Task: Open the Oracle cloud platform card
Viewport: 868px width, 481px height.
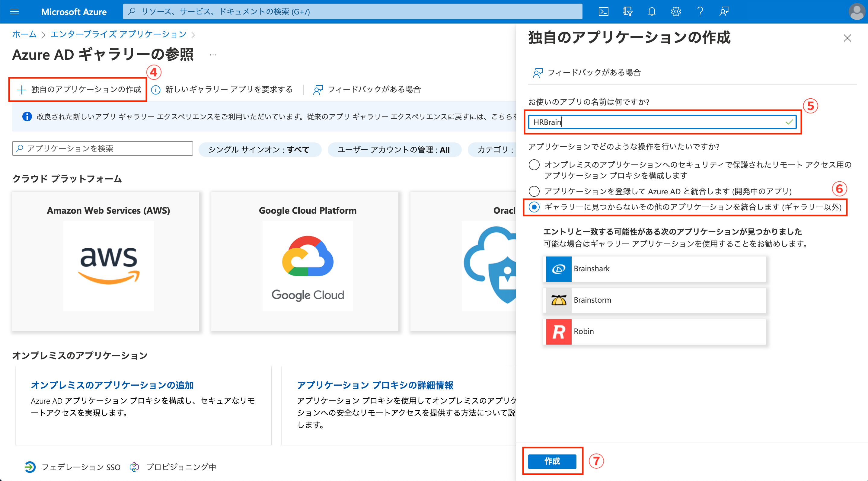Action: click(x=463, y=261)
